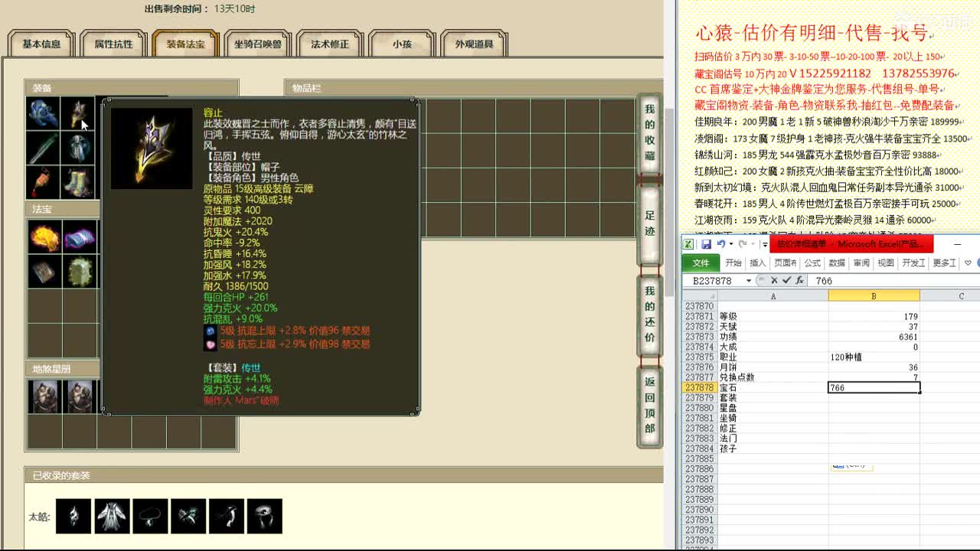The image size is (980, 551).
Task: Select the 太皓 set weapon icon
Action: tap(188, 517)
